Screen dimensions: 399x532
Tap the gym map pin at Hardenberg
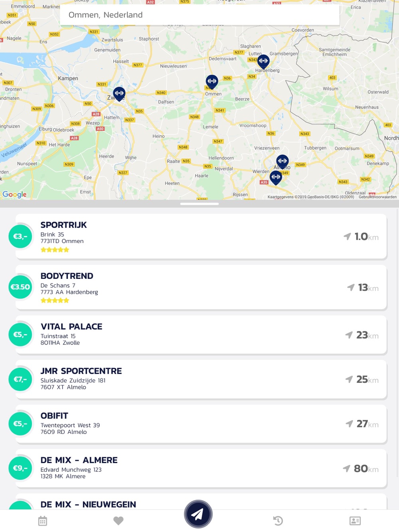(263, 61)
